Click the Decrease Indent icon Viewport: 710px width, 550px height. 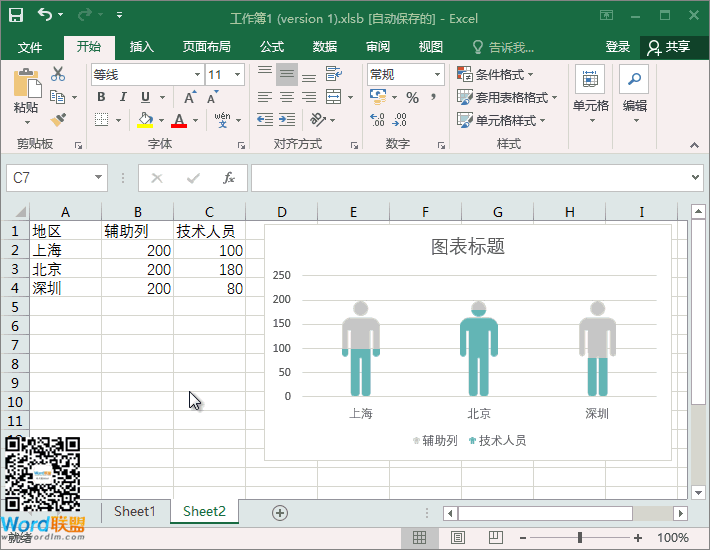[265, 120]
